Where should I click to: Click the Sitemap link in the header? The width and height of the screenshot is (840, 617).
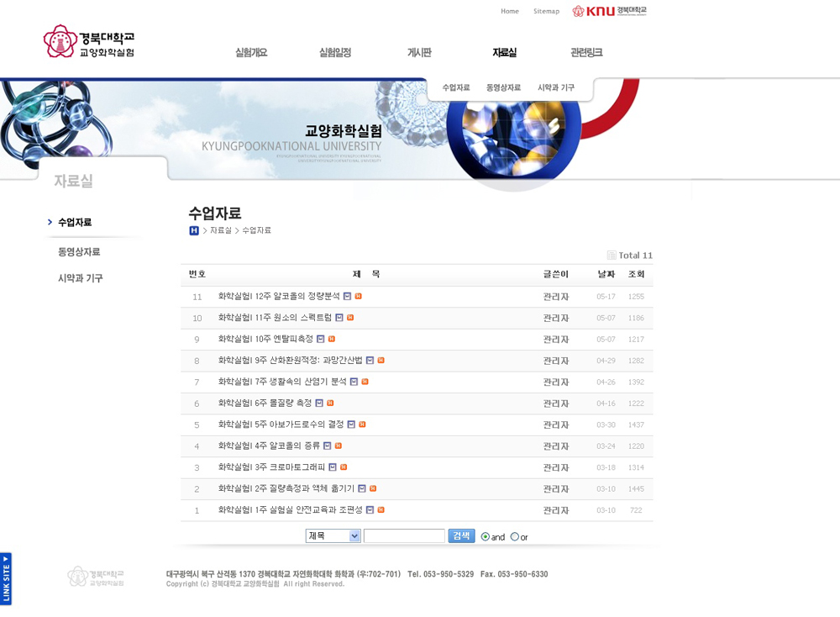(546, 12)
